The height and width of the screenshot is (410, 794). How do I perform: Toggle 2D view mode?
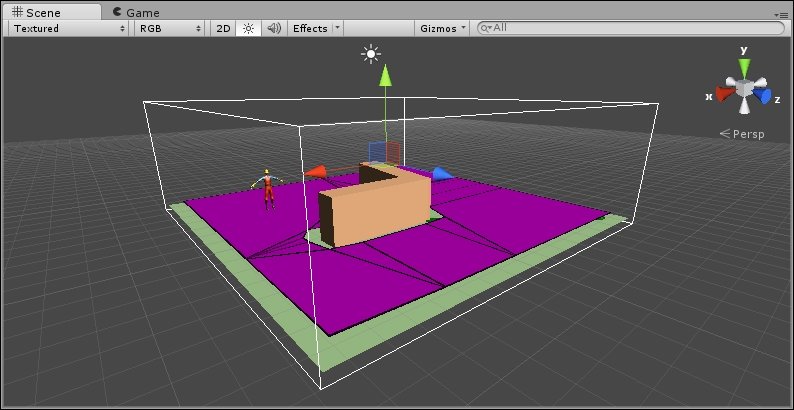(224, 28)
